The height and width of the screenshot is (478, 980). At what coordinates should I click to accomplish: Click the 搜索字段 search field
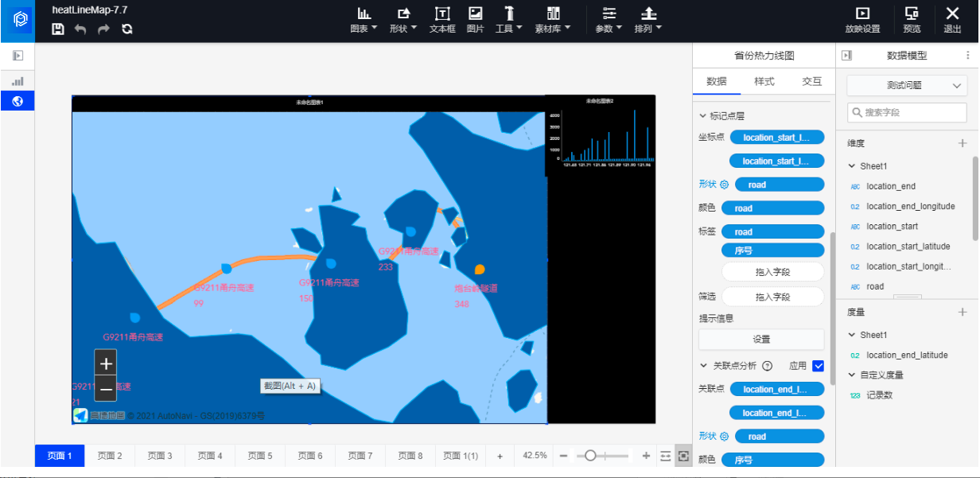(907, 113)
